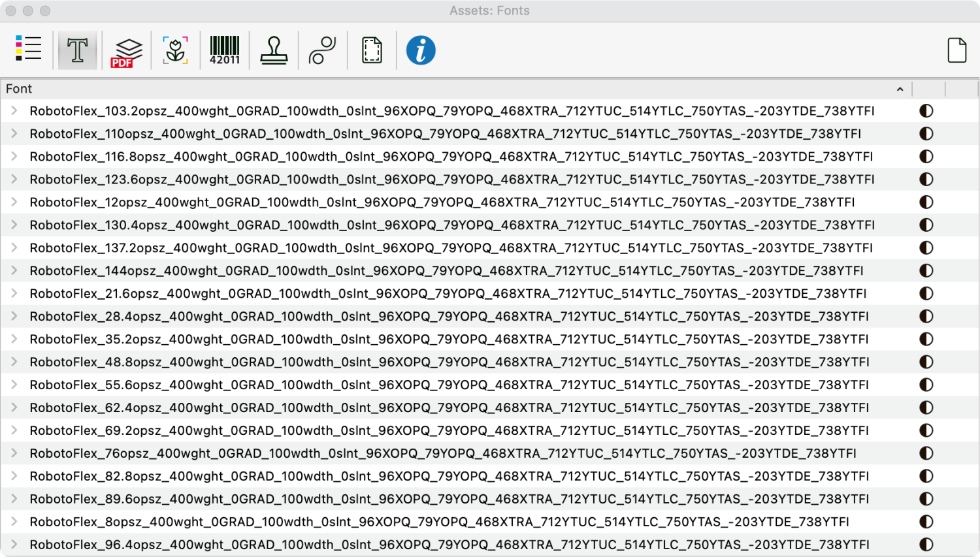The height and width of the screenshot is (557, 980).
Task: Click the blue info icon
Action: 421,50
